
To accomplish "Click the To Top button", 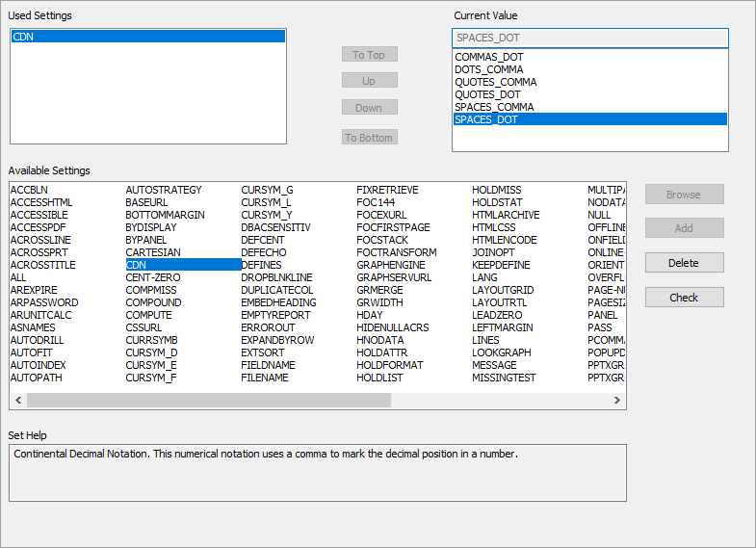I will point(369,55).
